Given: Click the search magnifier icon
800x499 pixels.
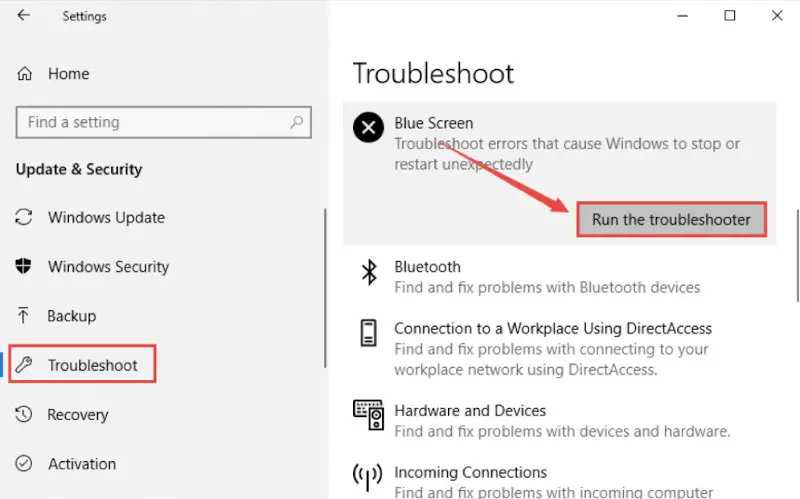Looking at the screenshot, I should [x=296, y=122].
